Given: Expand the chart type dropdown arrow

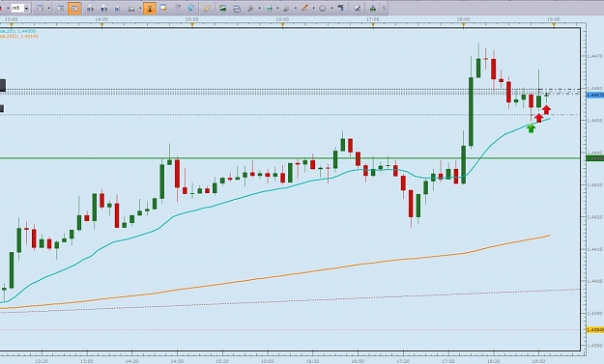Looking at the screenshot, I should pyautogui.click(x=48, y=8).
